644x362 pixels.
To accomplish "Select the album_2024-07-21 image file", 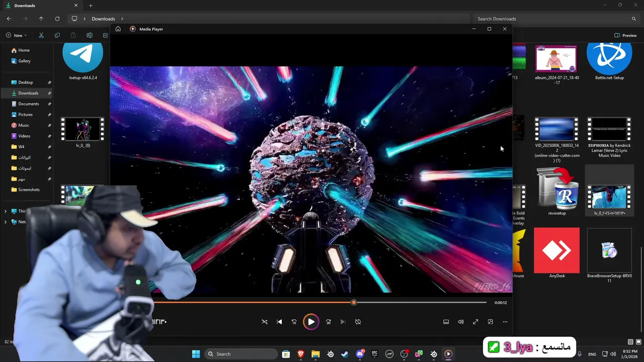I will coord(556,64).
